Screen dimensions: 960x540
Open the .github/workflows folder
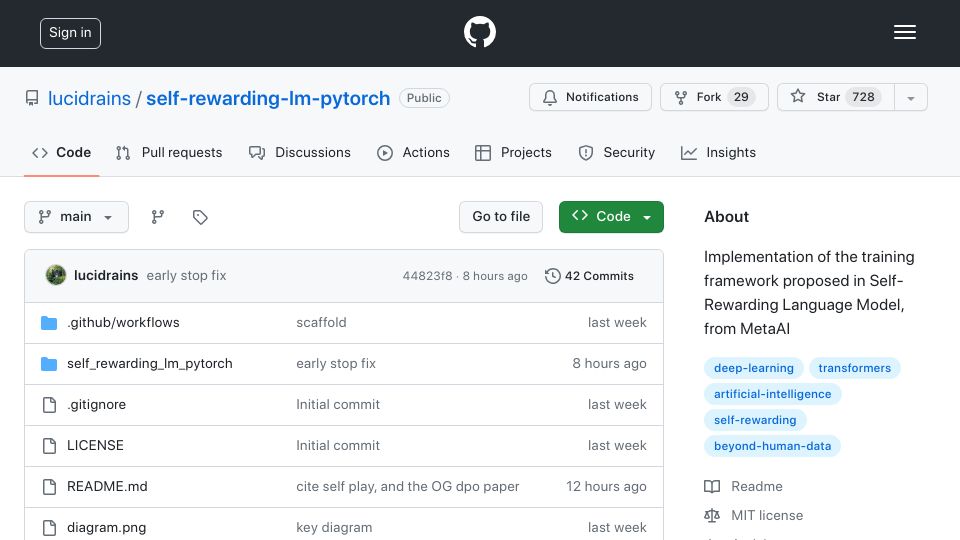click(123, 323)
